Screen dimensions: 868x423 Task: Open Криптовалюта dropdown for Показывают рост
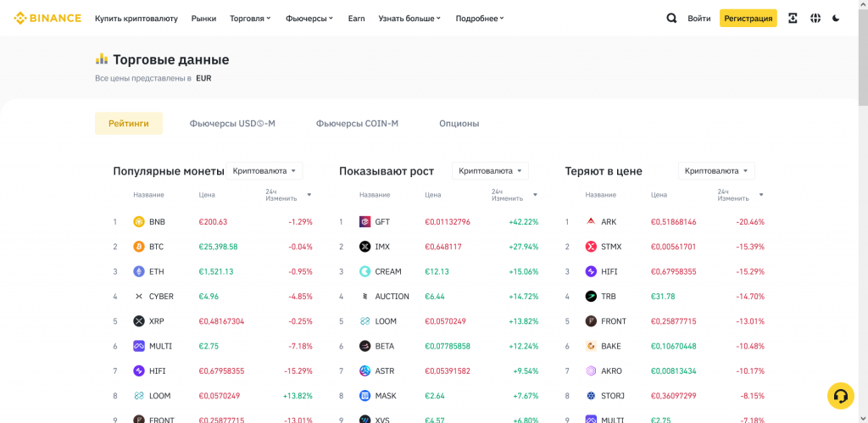coord(491,171)
